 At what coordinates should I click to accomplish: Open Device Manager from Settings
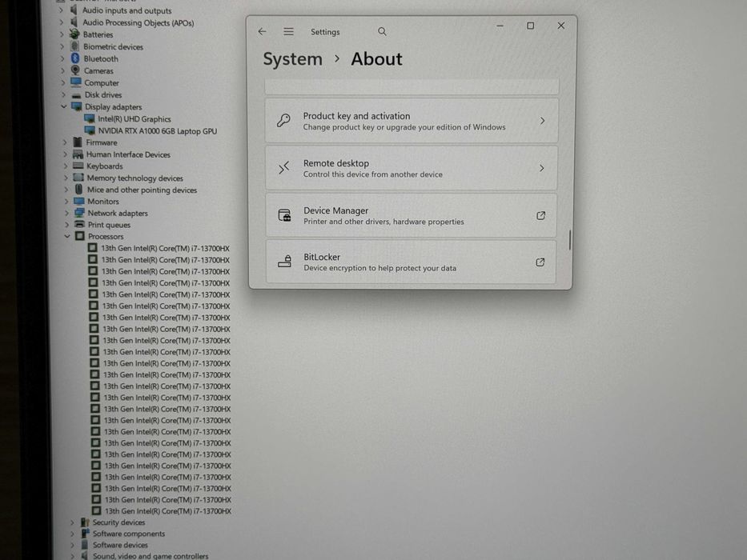[412, 215]
